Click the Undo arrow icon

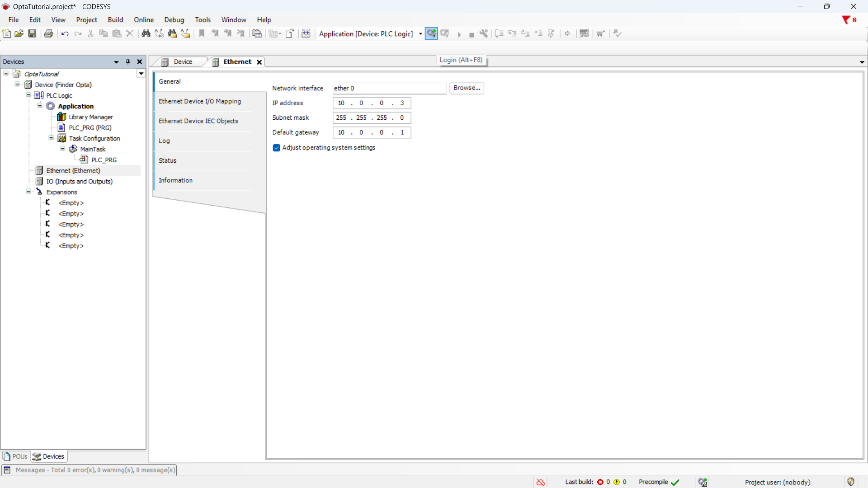65,33
